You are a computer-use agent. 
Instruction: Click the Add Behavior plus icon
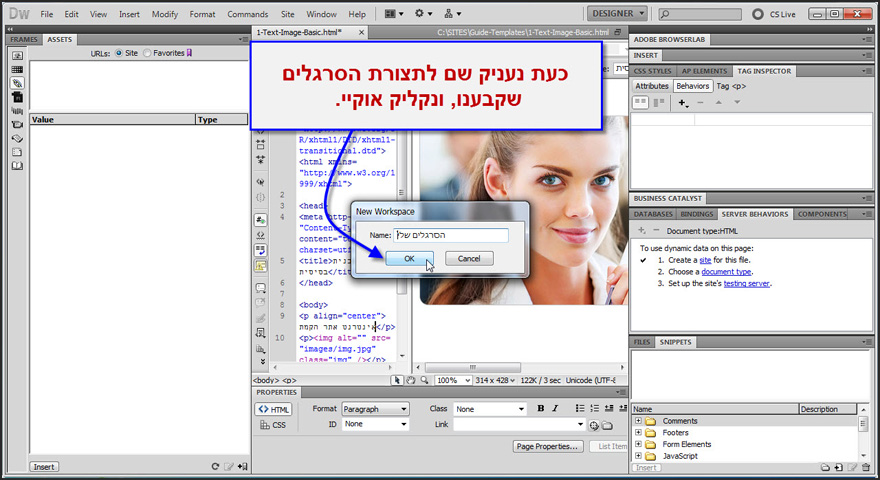point(682,103)
